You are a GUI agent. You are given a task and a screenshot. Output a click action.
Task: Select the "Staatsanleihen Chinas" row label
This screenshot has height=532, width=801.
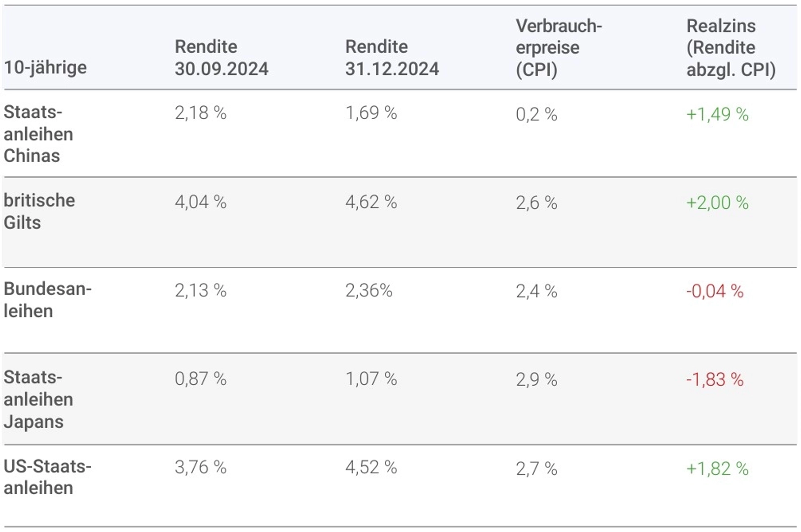point(38,134)
